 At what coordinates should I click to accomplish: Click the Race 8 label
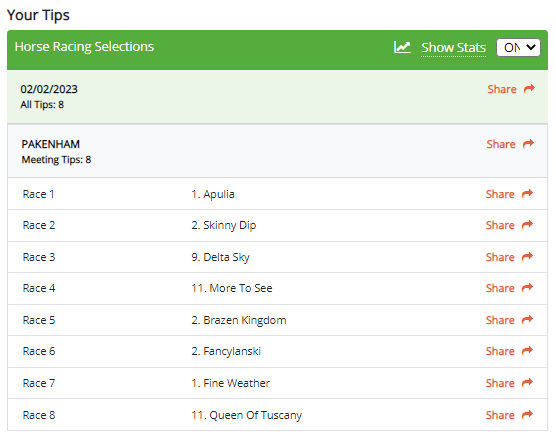pyautogui.click(x=39, y=415)
